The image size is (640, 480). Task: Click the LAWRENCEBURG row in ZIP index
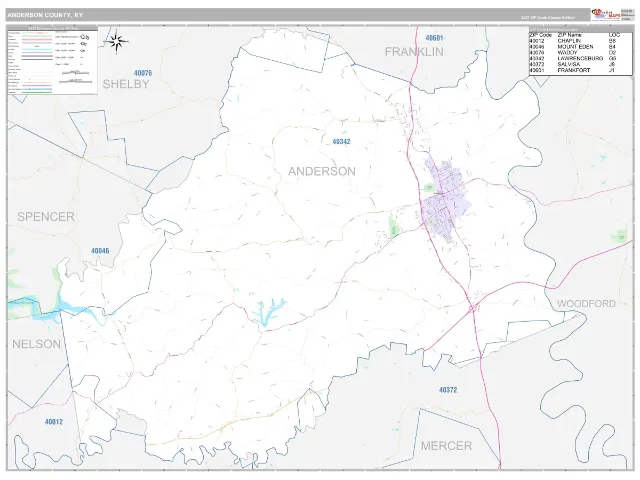(573, 58)
